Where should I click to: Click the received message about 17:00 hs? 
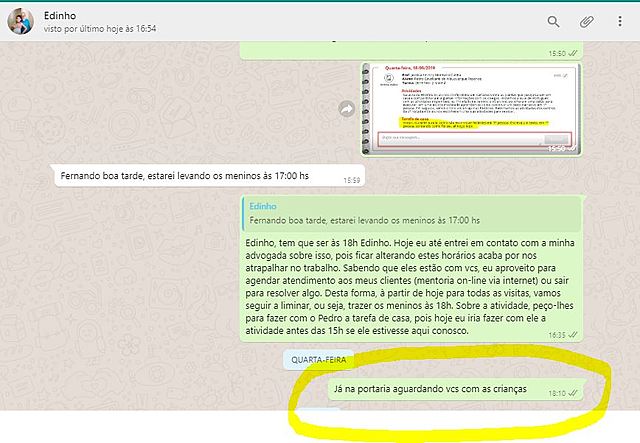coord(209,176)
